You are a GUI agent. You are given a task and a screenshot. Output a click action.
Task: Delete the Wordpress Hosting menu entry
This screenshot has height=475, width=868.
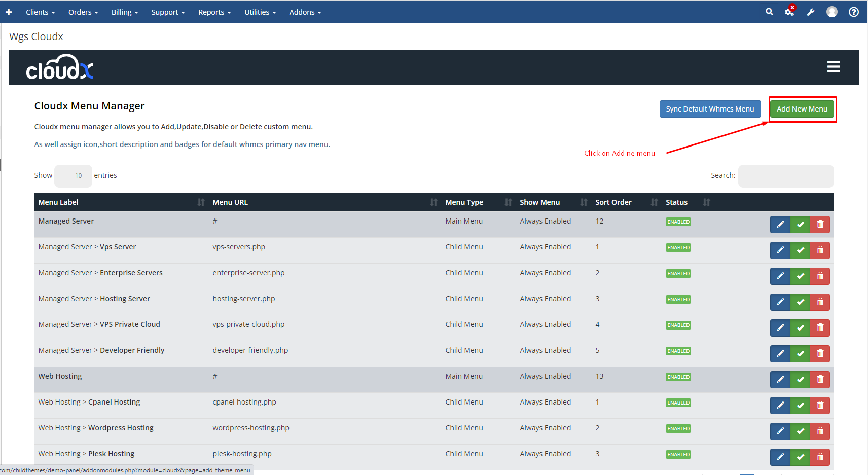click(820, 431)
